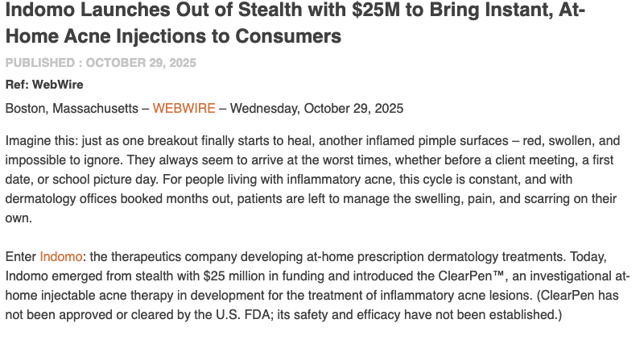This screenshot has height=340, width=644.
Task: Open the orange Indomo company link
Action: 61,256
